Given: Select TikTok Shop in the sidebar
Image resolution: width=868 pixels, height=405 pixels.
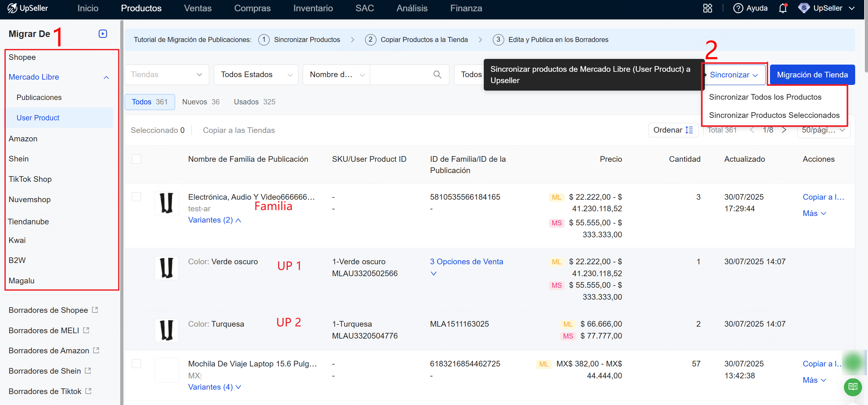Looking at the screenshot, I should (30, 179).
